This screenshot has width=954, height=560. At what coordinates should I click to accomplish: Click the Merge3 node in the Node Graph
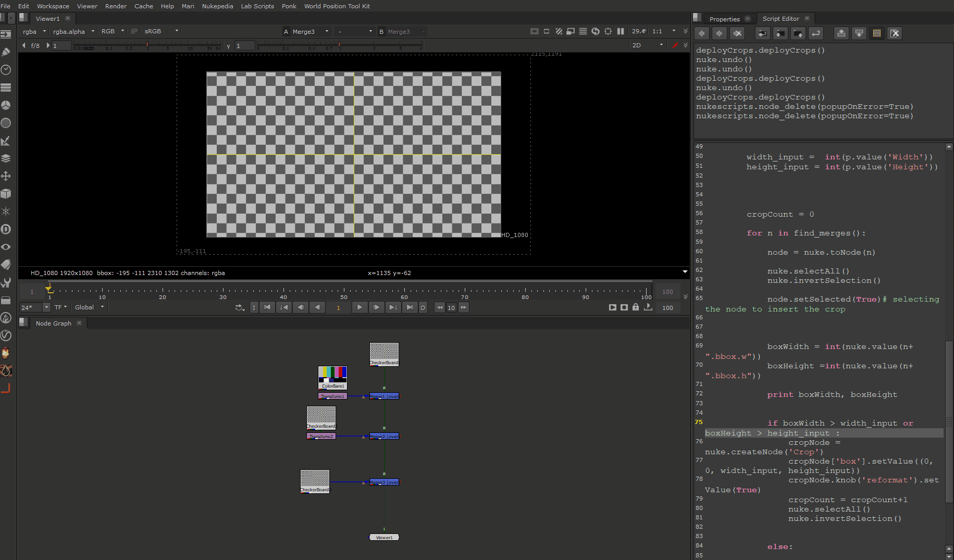click(x=384, y=482)
